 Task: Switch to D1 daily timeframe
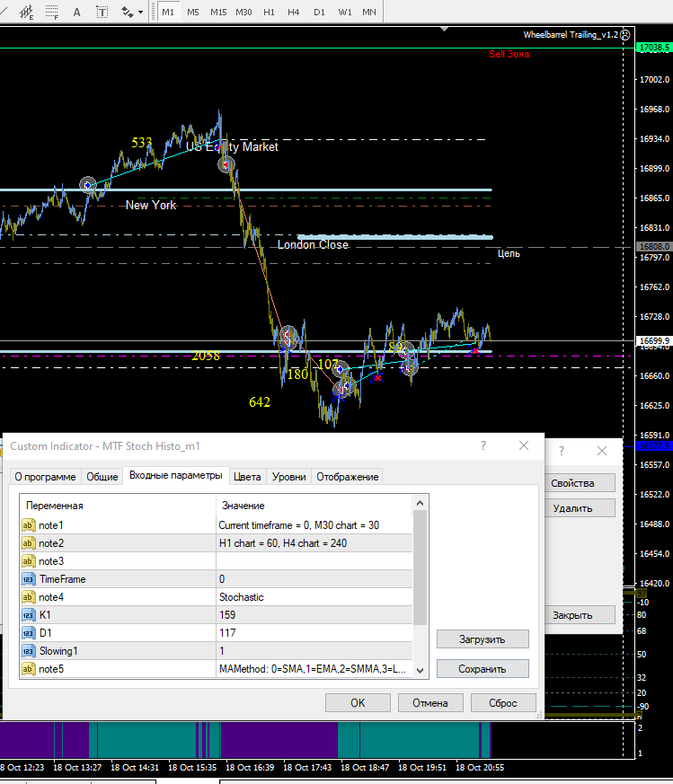[x=319, y=12]
